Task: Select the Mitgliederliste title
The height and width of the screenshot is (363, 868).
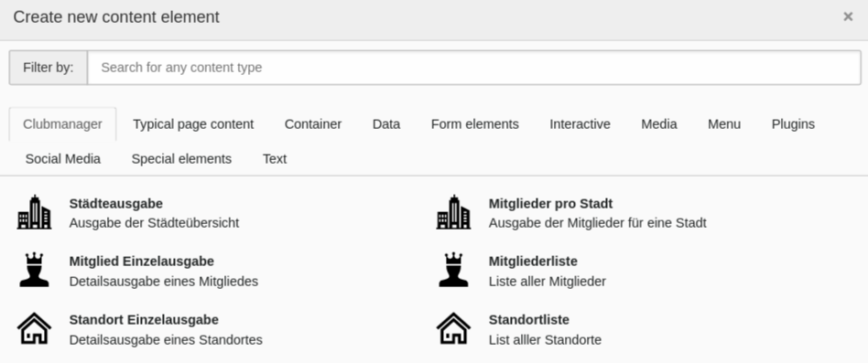Action: (x=533, y=262)
